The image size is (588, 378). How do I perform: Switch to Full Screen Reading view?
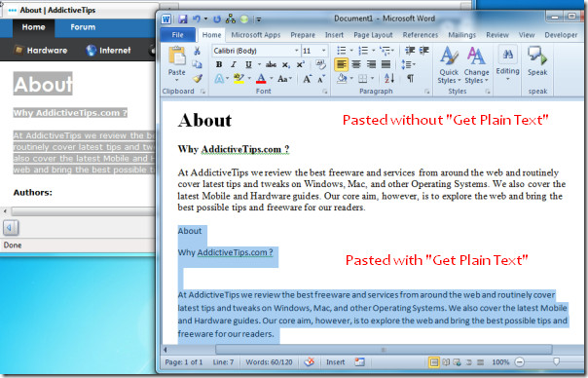click(446, 362)
